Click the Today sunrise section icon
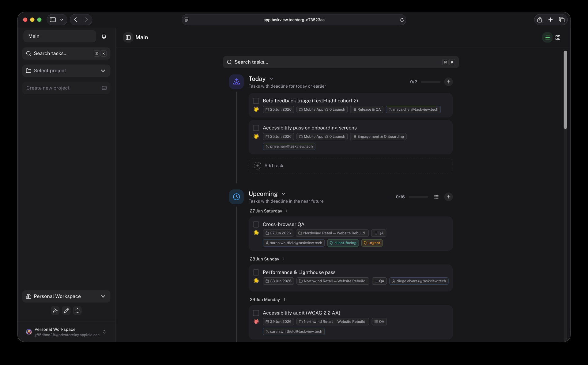This screenshot has height=365, width=588. [x=236, y=82]
